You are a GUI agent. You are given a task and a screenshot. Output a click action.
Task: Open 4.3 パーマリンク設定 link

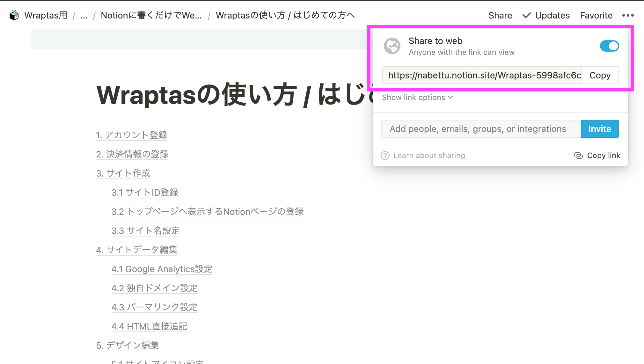click(155, 307)
